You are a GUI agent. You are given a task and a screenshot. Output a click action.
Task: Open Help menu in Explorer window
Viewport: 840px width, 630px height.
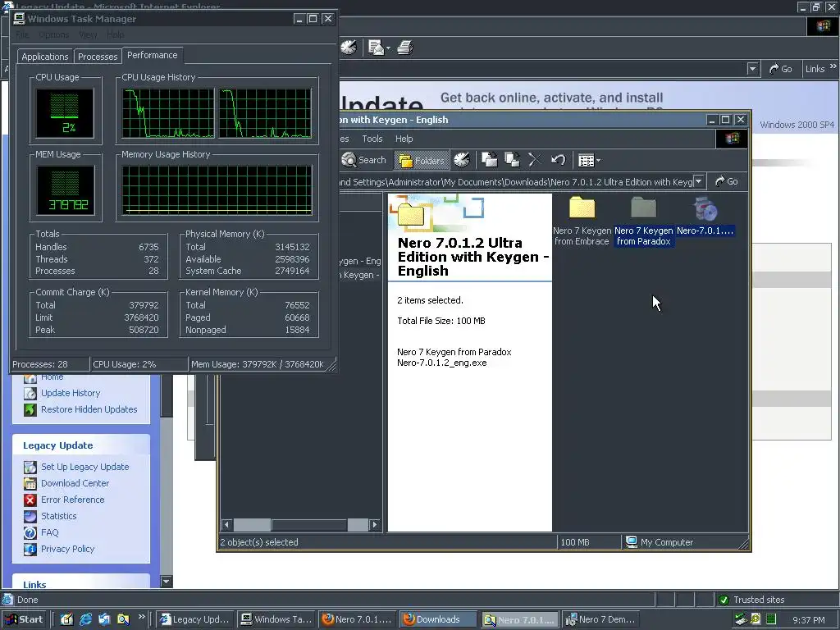(404, 139)
